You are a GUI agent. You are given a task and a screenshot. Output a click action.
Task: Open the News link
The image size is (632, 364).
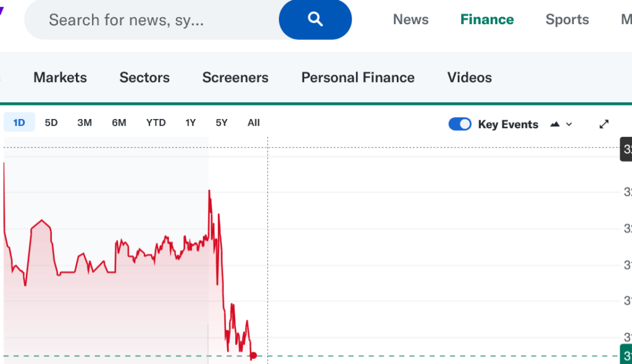410,20
